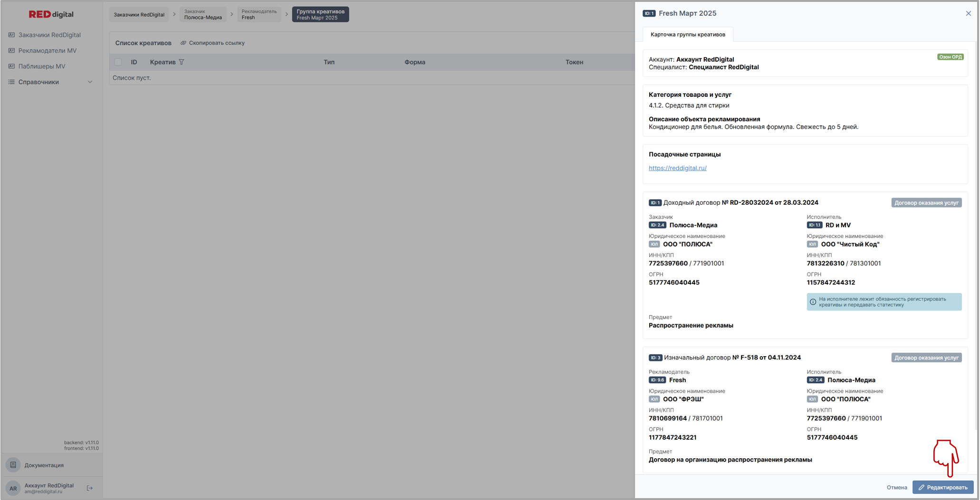Navigate to Заказчик Полюса-Медиа breadcrumb
The image size is (980, 500).
[x=203, y=15]
